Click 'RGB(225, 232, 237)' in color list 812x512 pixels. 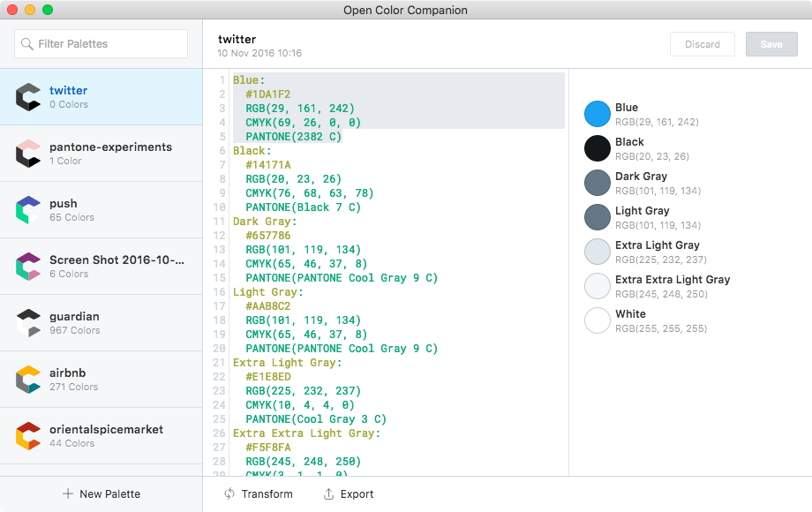click(661, 260)
